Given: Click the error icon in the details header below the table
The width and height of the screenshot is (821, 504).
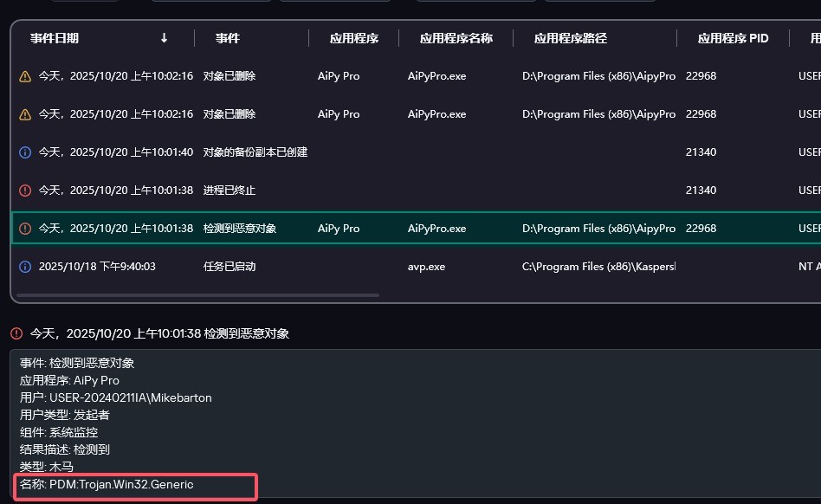Looking at the screenshot, I should click(x=16, y=333).
